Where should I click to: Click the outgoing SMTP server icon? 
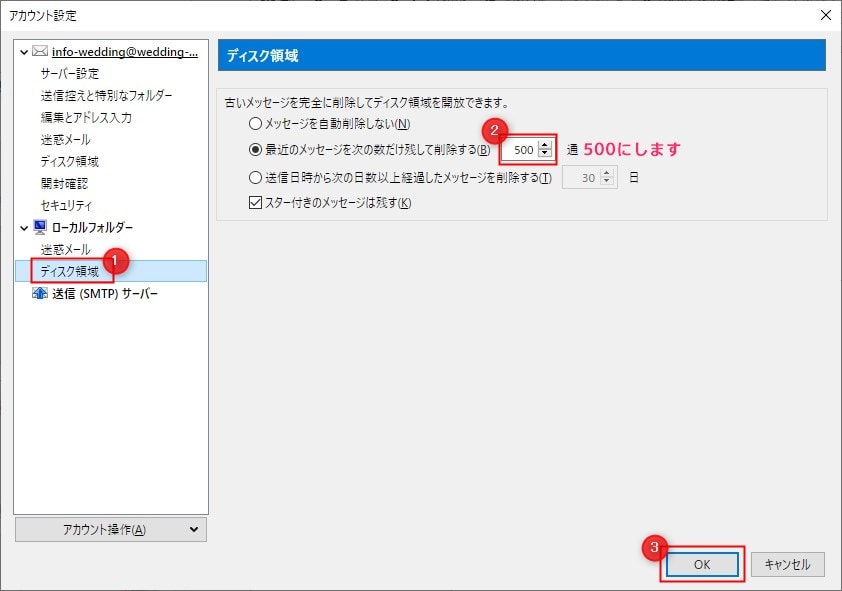click(40, 294)
